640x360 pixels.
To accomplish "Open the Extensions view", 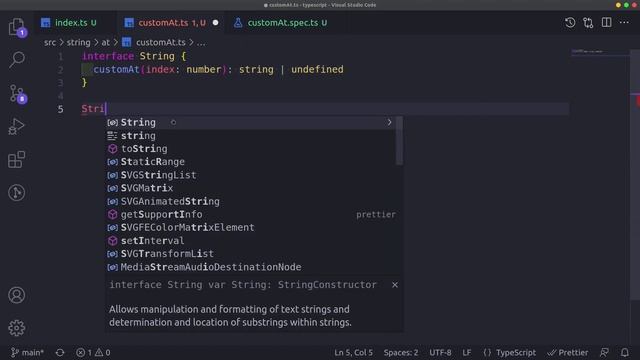I will point(17,159).
